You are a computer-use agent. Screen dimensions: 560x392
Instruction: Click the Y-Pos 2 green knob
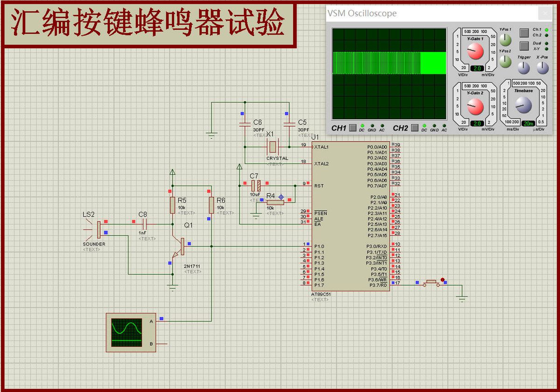tap(505, 61)
